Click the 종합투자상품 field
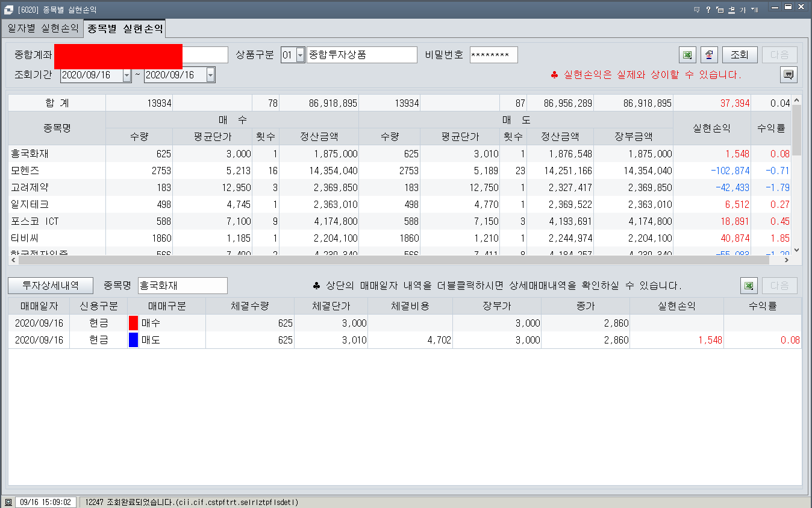 [361, 55]
